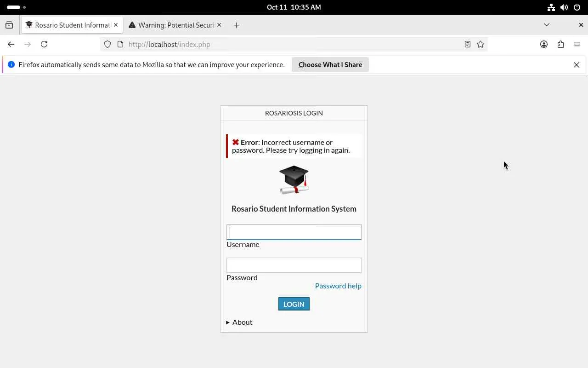Open the Extensions puzzle icon
Viewport: 588px width, 368px height.
(x=560, y=44)
